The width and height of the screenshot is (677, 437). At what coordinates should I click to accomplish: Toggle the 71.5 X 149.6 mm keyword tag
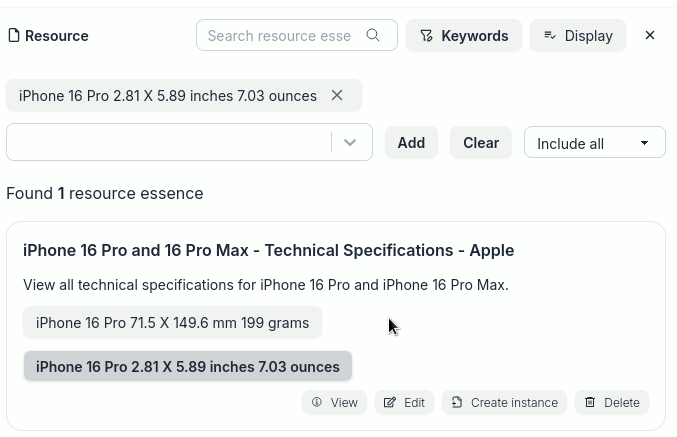[x=172, y=323]
